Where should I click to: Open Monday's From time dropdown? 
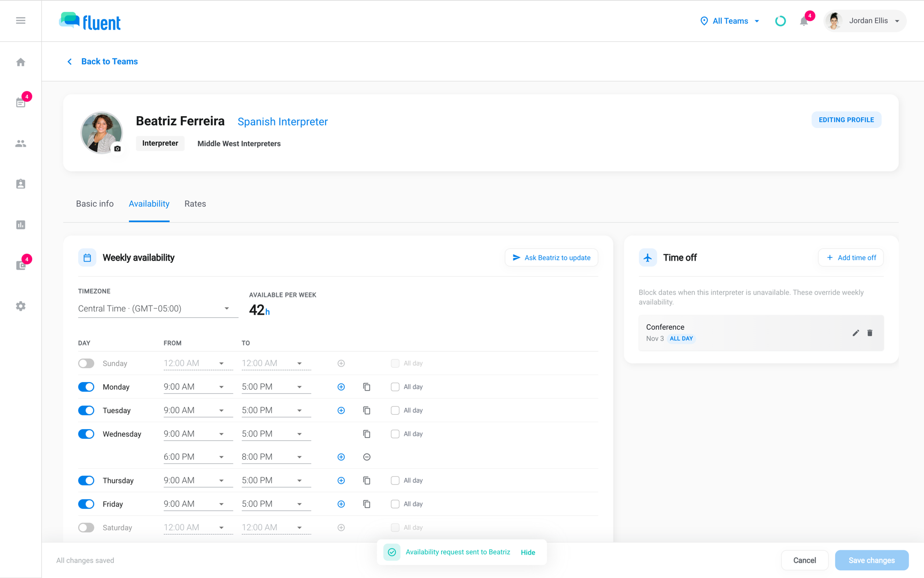point(198,387)
